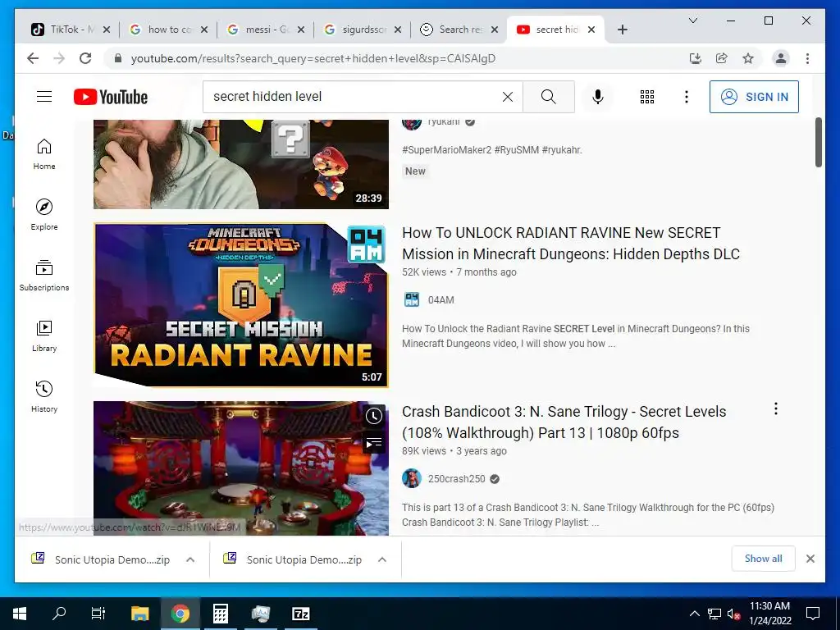Click Add to queue on Crash Bandicoot thumbnail
840x630 pixels.
pos(374,442)
